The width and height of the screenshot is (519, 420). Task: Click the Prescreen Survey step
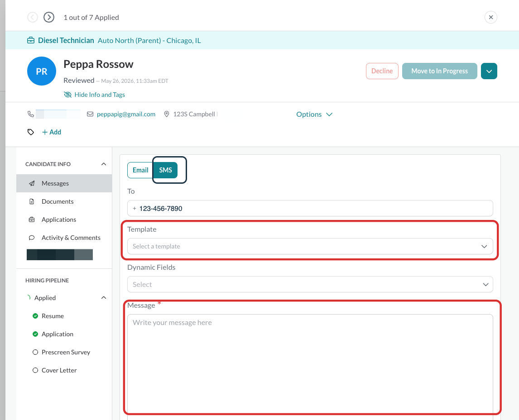pyautogui.click(x=66, y=352)
